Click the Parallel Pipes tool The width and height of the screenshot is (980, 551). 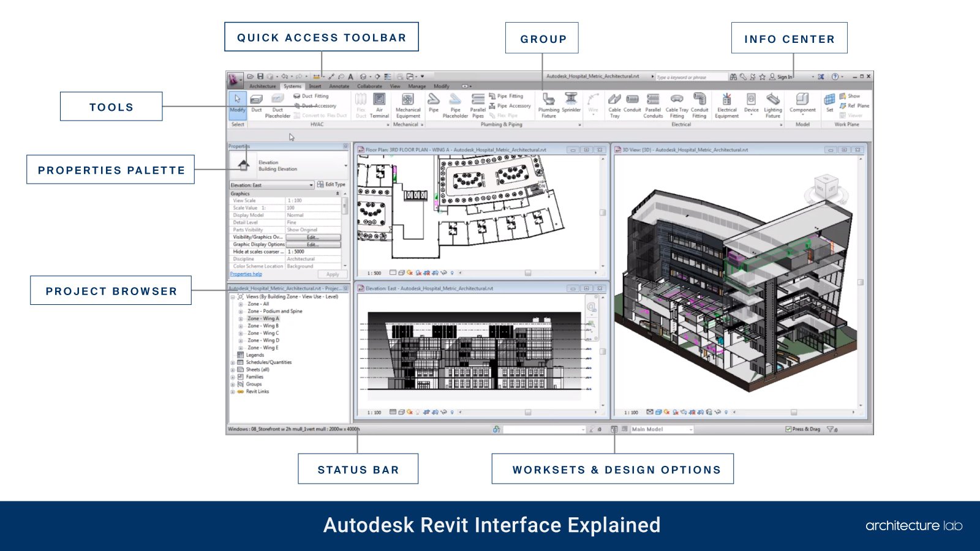click(x=478, y=105)
